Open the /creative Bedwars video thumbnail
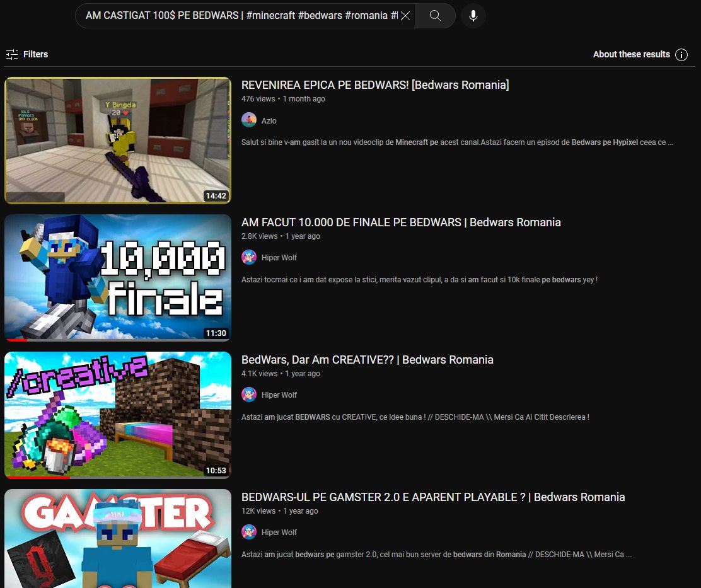 click(118, 415)
